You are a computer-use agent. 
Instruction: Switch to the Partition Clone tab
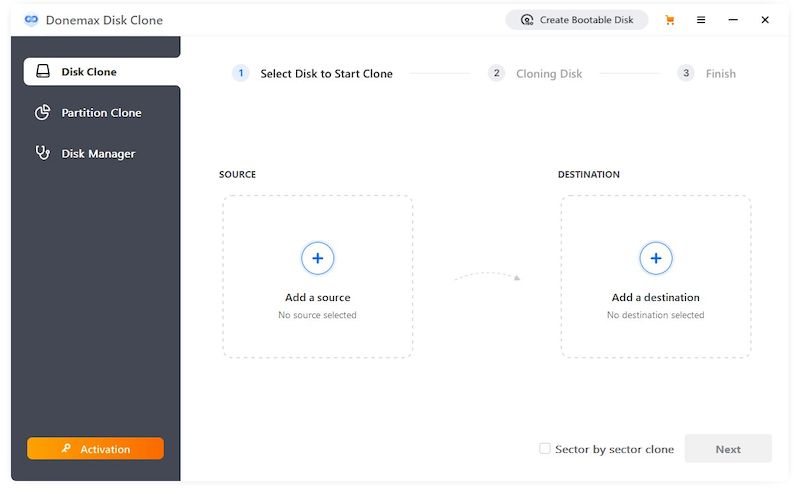(x=101, y=113)
